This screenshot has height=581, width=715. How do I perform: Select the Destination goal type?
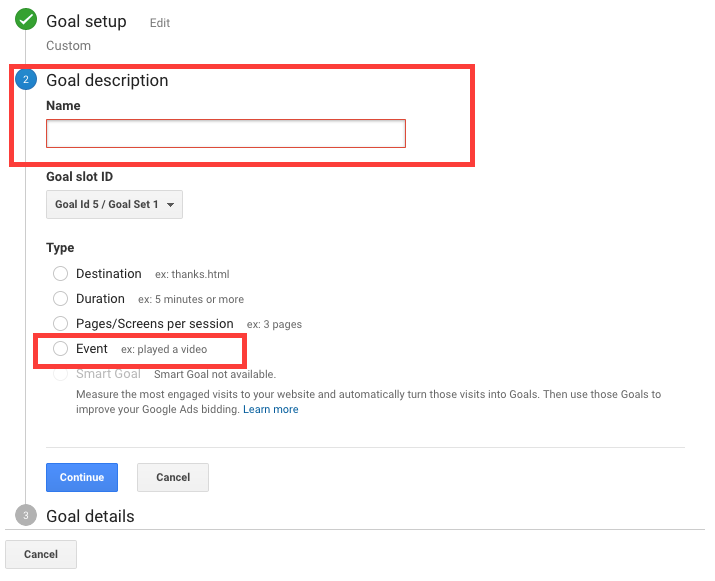coord(60,274)
